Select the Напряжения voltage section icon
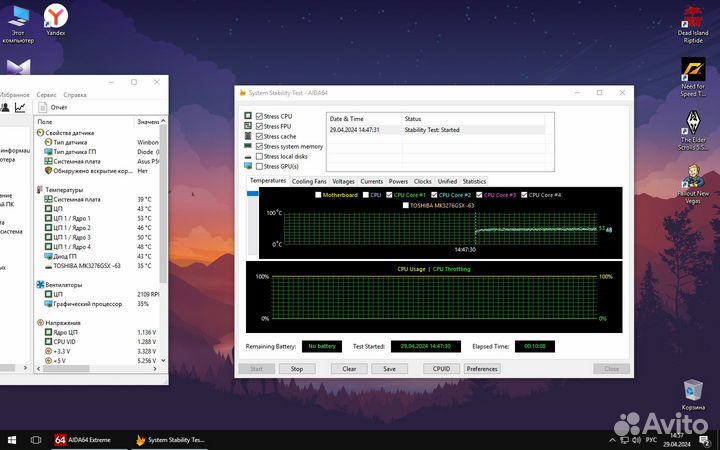This screenshot has height=450, width=720. [x=40, y=323]
